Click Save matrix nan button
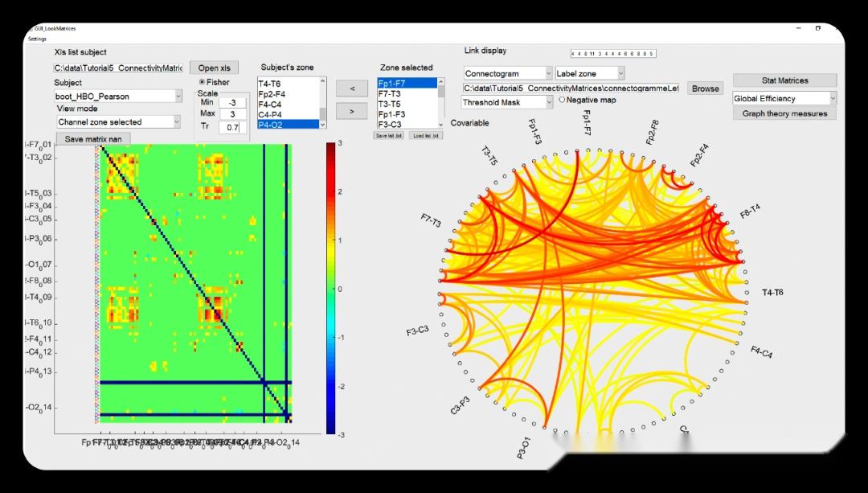 click(x=93, y=138)
